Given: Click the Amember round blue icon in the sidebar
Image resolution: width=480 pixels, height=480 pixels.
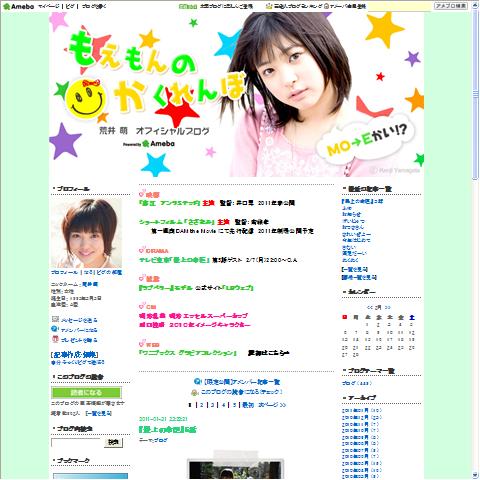Looking at the screenshot, I should coord(55,329).
